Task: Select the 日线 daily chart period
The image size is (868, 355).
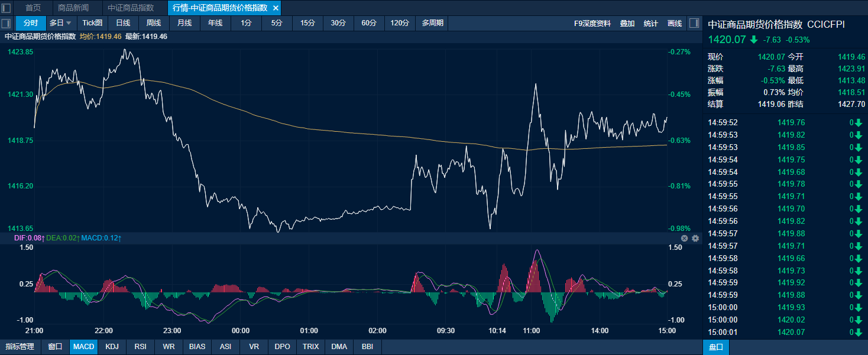Action: point(123,23)
